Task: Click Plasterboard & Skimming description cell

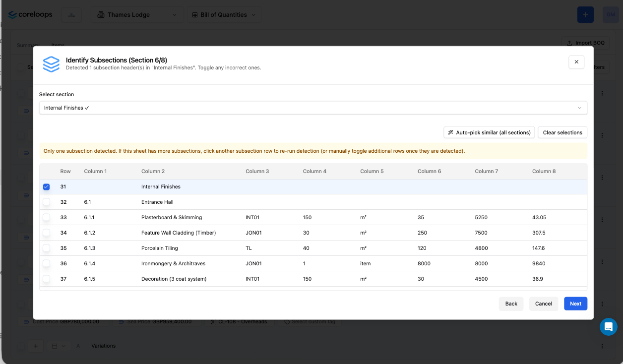Action: tap(172, 218)
